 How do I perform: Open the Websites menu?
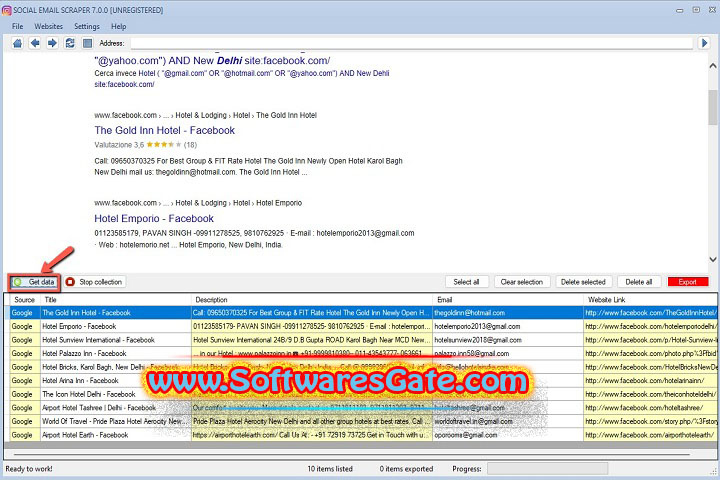point(48,27)
